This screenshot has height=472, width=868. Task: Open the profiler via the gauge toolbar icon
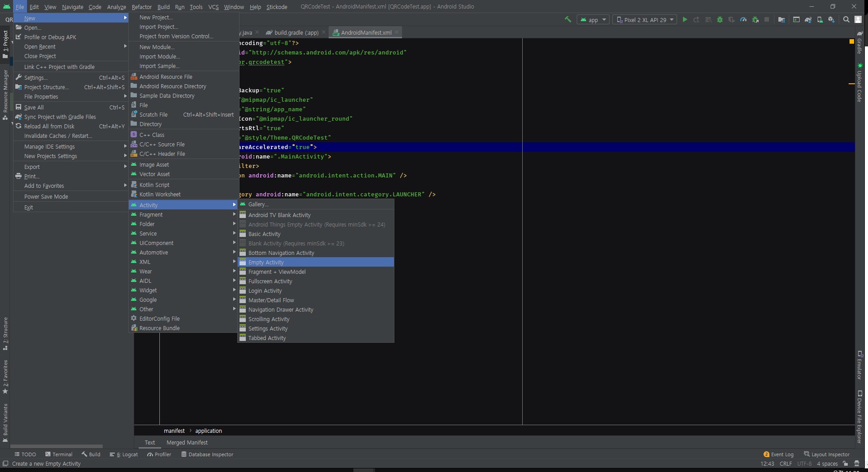743,19
